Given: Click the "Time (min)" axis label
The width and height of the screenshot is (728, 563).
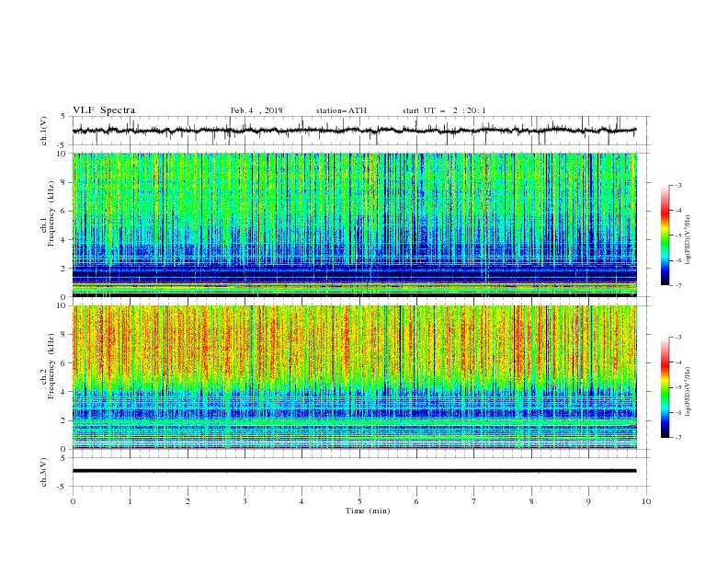Looking at the screenshot, I should coord(368,511).
